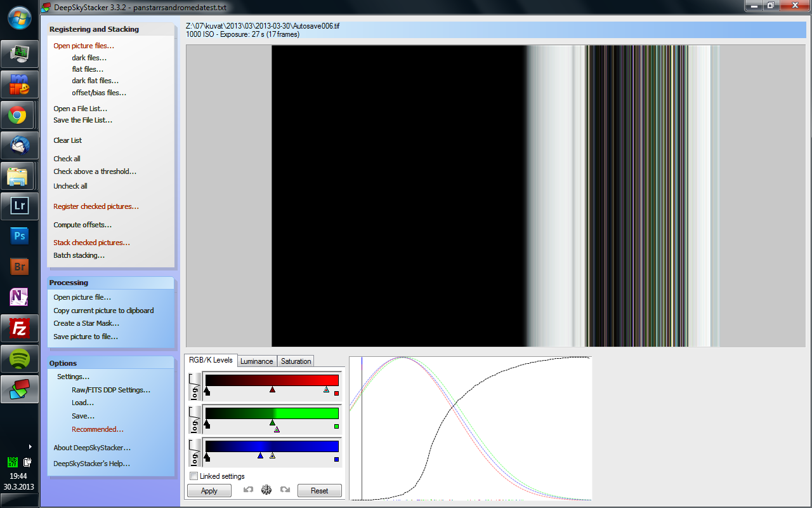The width and height of the screenshot is (812, 508).
Task: Click Open a File List...
Action: [x=81, y=109]
